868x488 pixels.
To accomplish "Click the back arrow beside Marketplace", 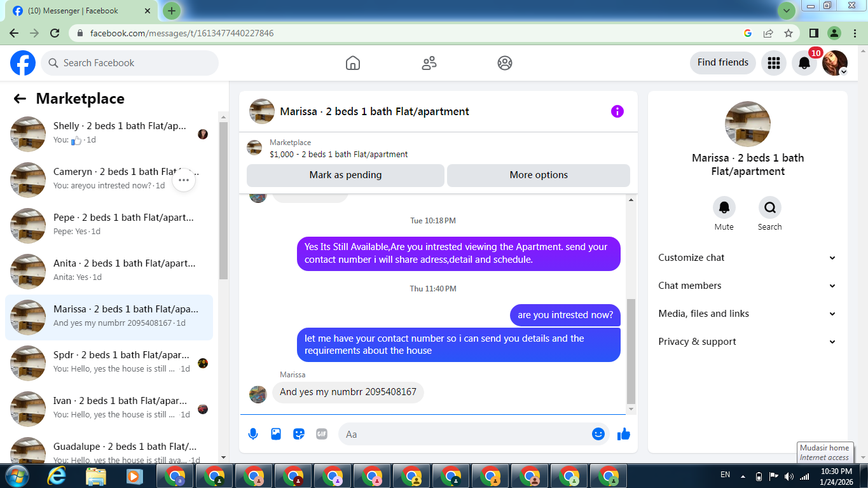I will (20, 99).
